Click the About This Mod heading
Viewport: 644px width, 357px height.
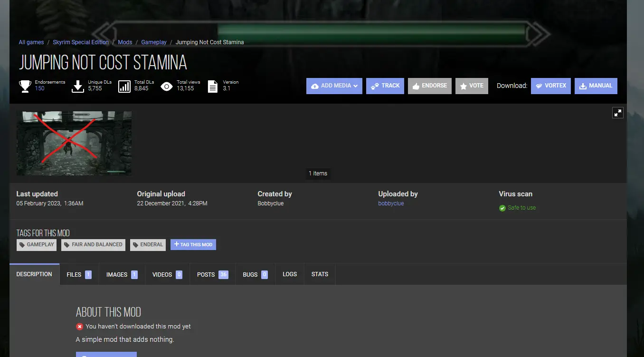[108, 312]
